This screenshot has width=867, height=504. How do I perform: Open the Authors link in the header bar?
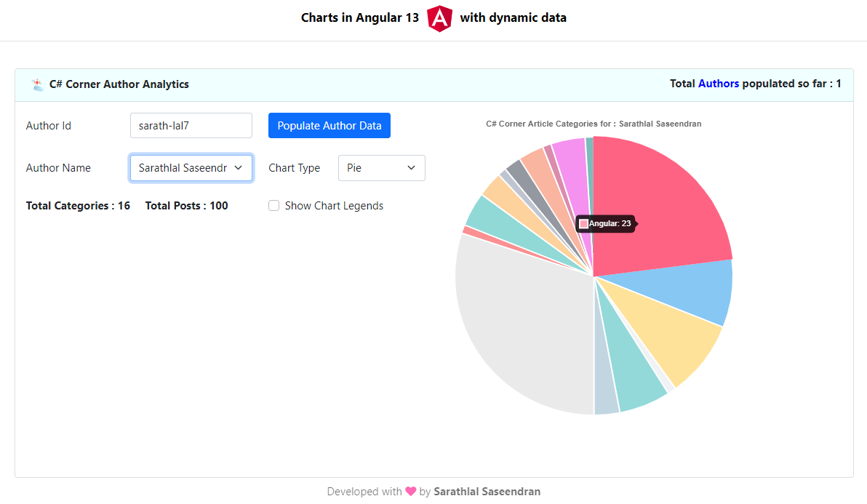coord(719,83)
